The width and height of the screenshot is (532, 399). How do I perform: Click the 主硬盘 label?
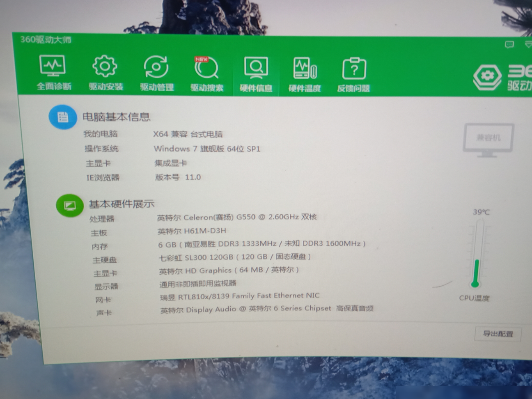(105, 260)
